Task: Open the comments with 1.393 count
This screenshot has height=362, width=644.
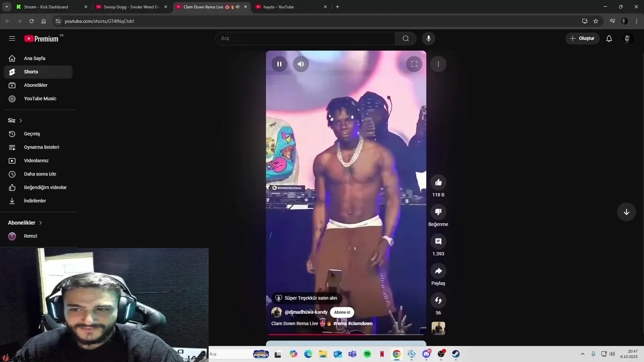Action: tap(438, 241)
